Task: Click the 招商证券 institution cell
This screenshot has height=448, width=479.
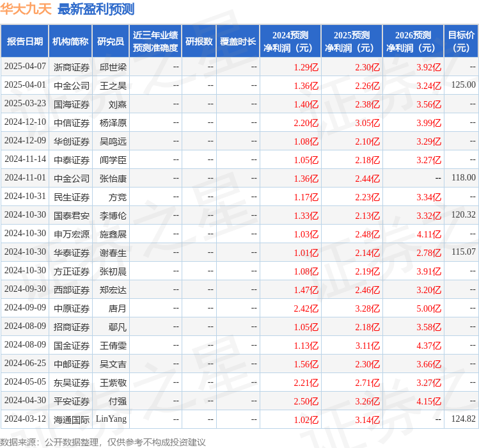Action: point(72,327)
